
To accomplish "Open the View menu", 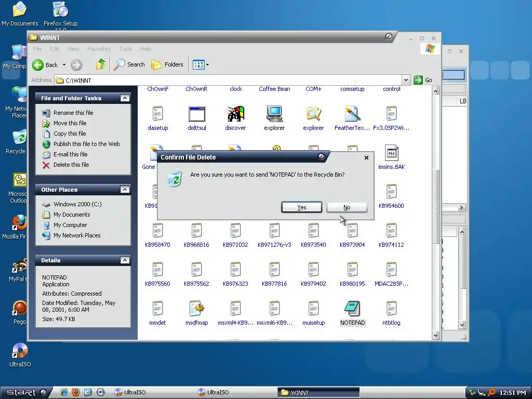I will point(73,49).
